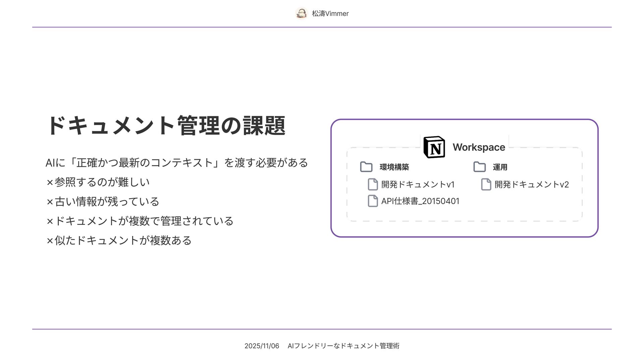Click the Notion logo icon
Image resolution: width=644 pixels, height=362 pixels.
[434, 147]
